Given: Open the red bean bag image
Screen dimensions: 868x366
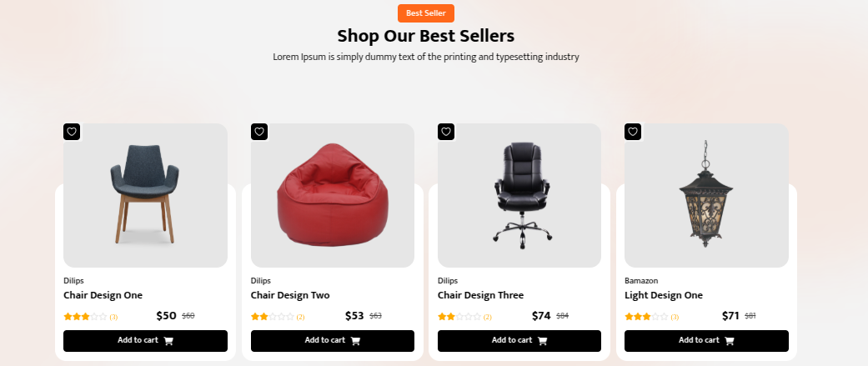Looking at the screenshot, I should click(332, 195).
